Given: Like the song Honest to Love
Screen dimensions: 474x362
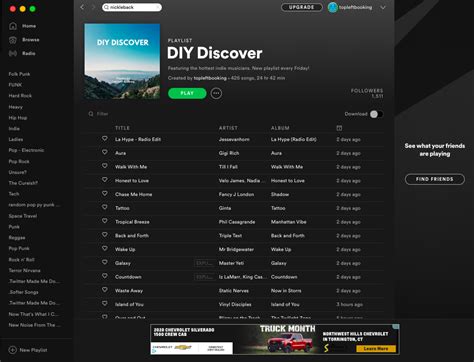Looking at the screenshot, I should coord(105,180).
